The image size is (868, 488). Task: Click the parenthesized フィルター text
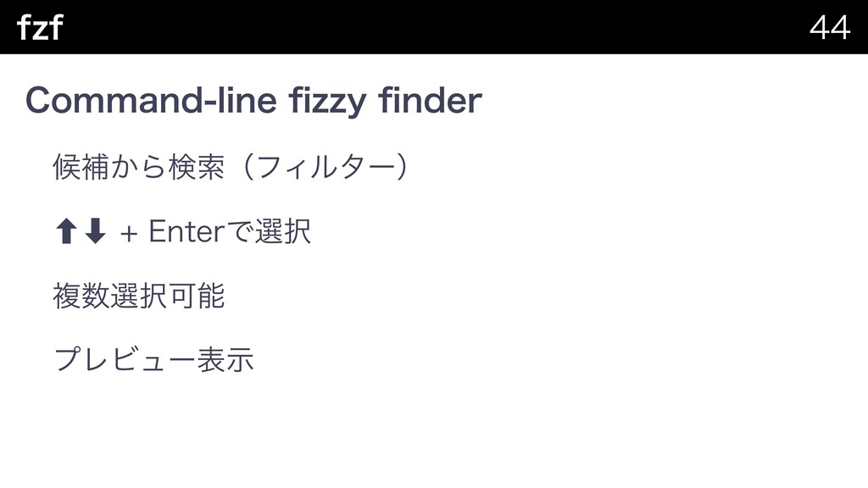point(326,167)
